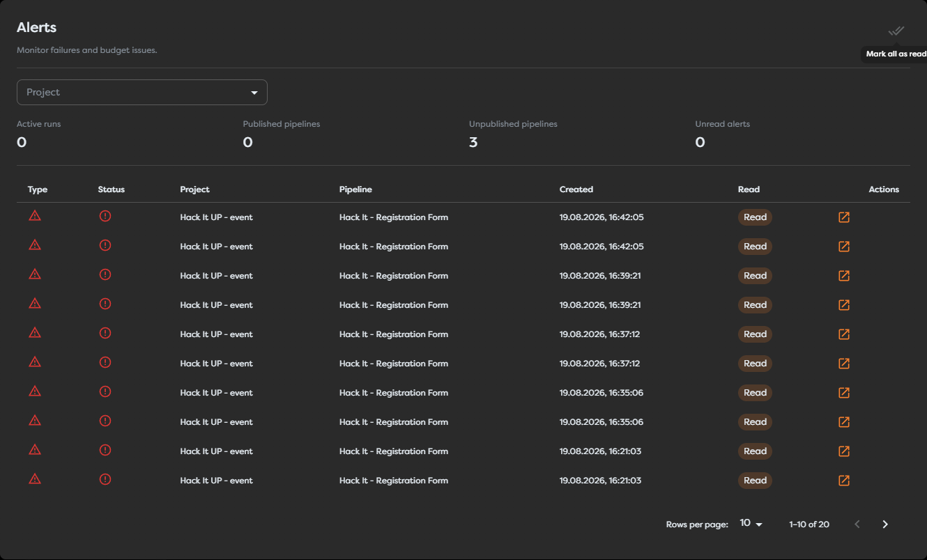Click the Project column header

pyautogui.click(x=194, y=189)
